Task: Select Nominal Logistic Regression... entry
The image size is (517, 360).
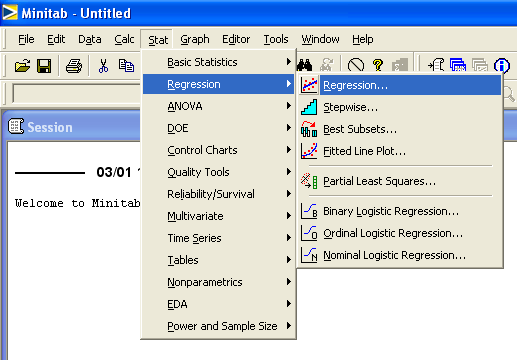Action: 401,255
